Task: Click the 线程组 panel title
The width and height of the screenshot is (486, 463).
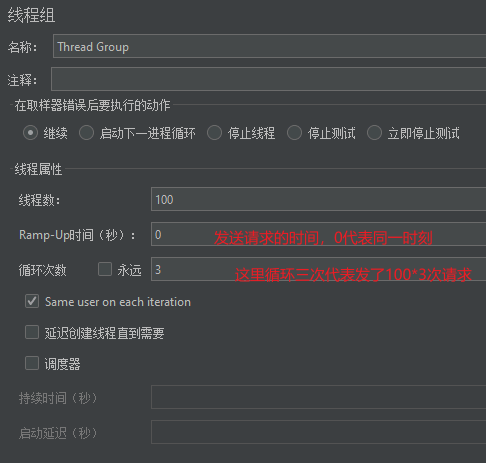Action: 31,15
